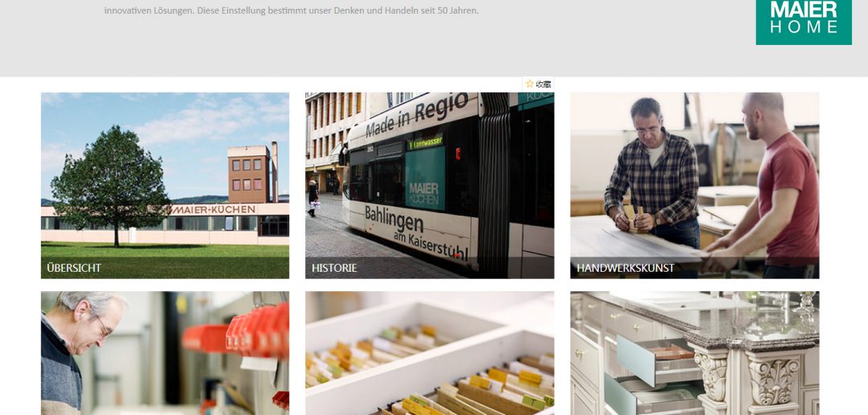868x415 pixels.
Task: Click the MAIER HOME logo
Action: [x=804, y=22]
